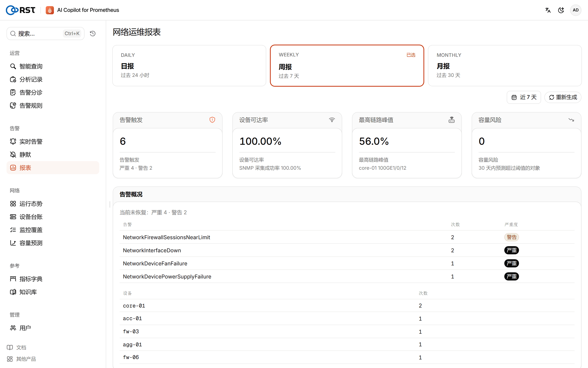Click the AI Copilot app icon

coord(50,10)
